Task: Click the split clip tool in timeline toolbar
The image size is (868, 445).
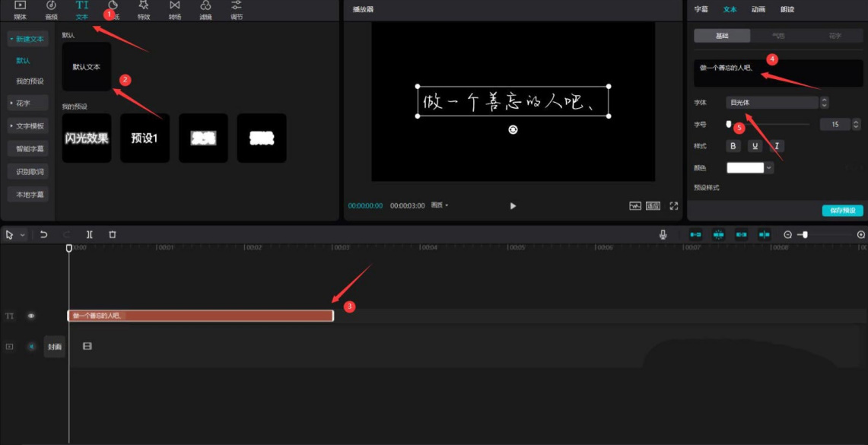Action: [90, 235]
